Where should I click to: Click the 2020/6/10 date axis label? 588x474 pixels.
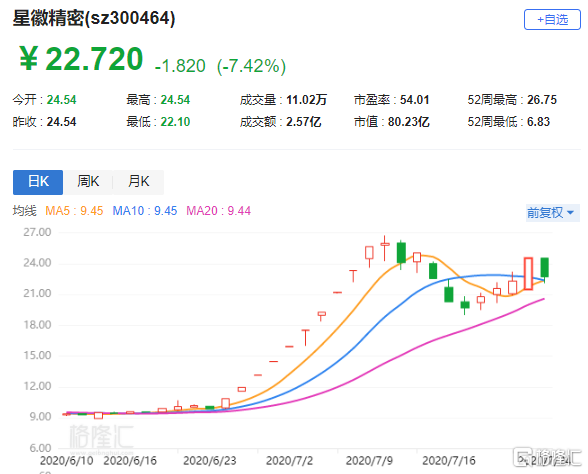point(66,460)
